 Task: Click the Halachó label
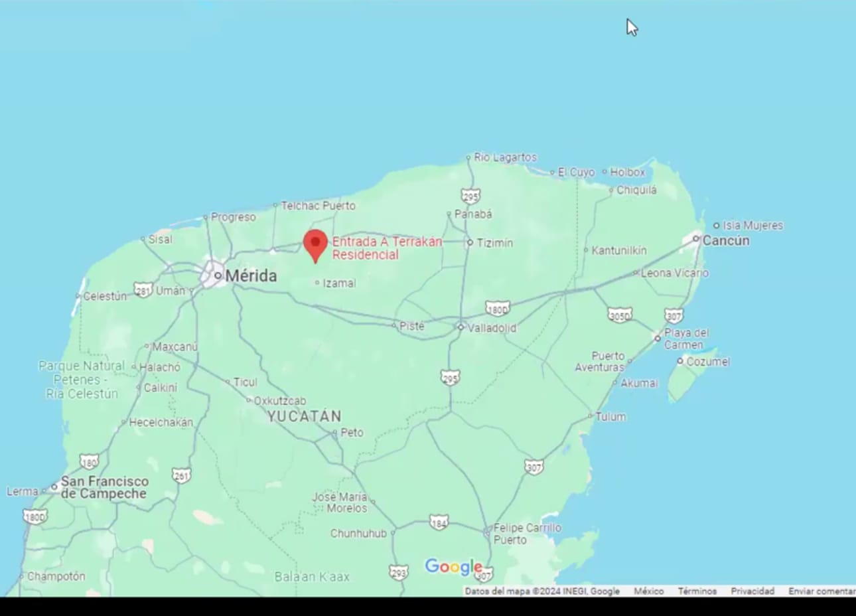[160, 366]
